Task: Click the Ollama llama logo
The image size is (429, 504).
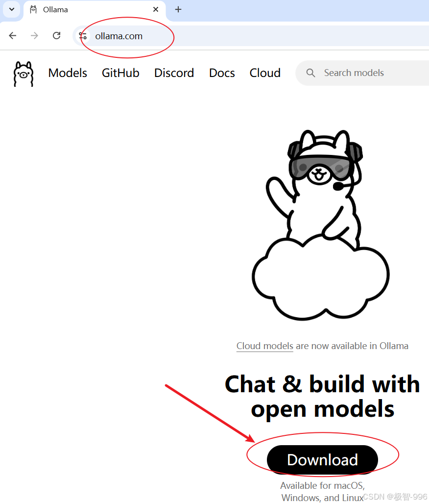Action: coord(24,74)
